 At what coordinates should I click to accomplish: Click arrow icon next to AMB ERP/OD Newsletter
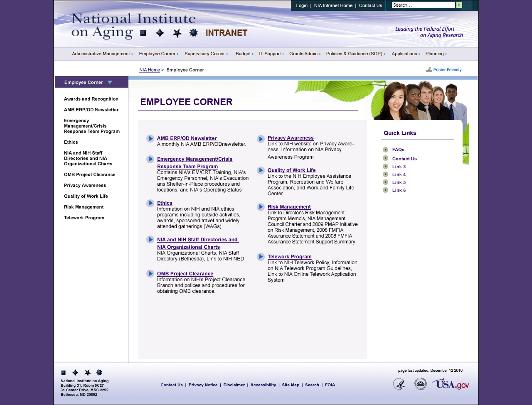150,138
